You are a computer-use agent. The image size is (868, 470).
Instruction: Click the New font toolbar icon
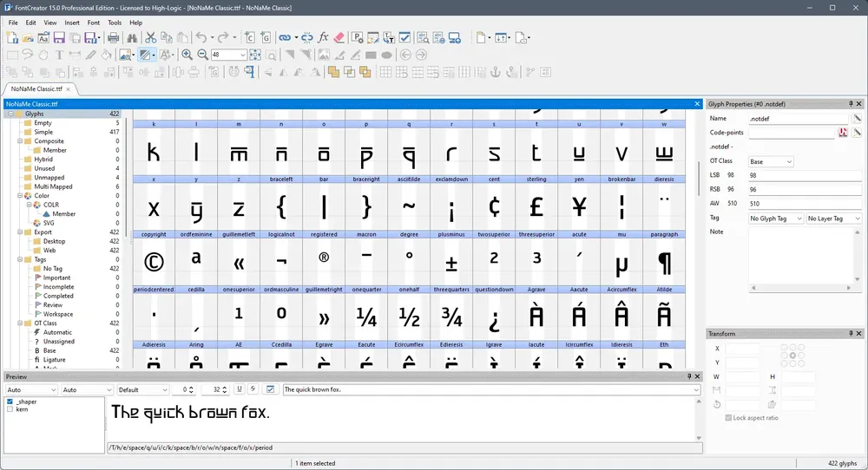(12, 37)
